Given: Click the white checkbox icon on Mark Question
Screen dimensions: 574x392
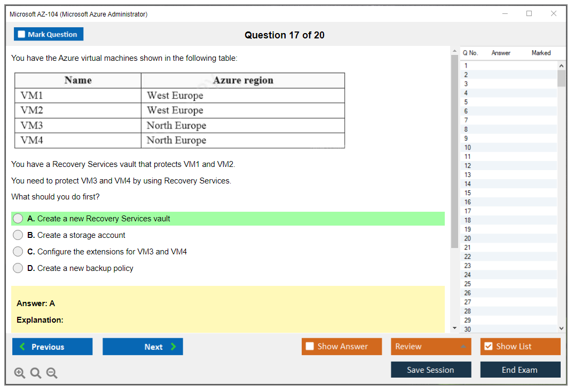Looking at the screenshot, I should pyautogui.click(x=21, y=34).
